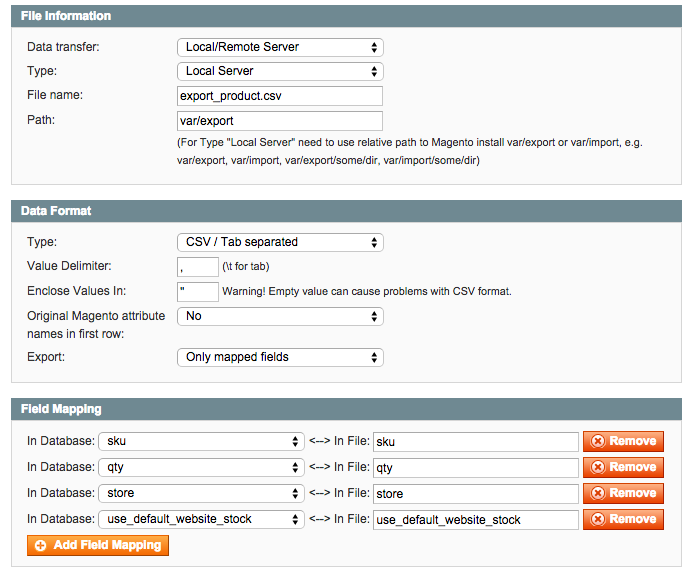Open the use_default_website_stock database dropdown
Image resolution: width=700 pixels, height=570 pixels.
coord(201,519)
